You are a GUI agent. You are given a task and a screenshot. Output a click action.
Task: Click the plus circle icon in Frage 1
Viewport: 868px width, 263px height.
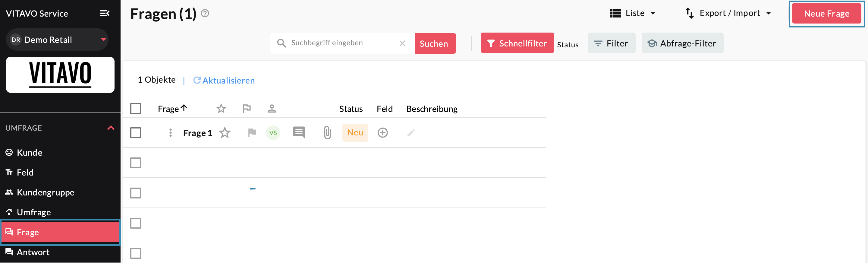(382, 133)
